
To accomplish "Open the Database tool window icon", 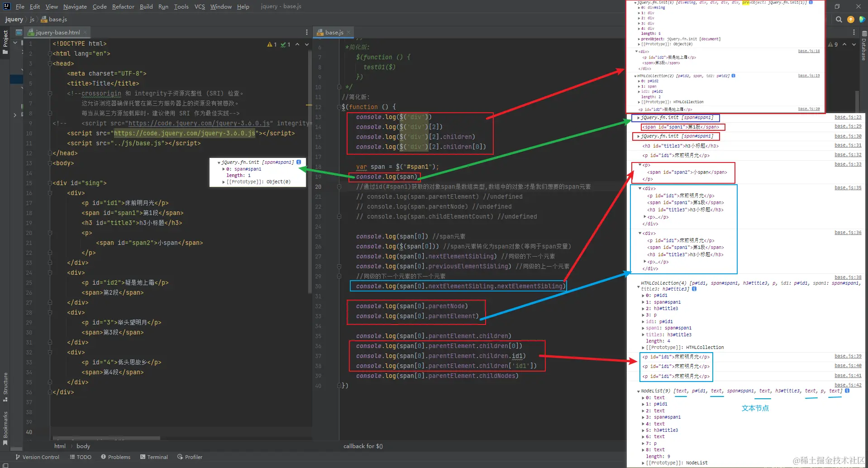I will (x=864, y=33).
